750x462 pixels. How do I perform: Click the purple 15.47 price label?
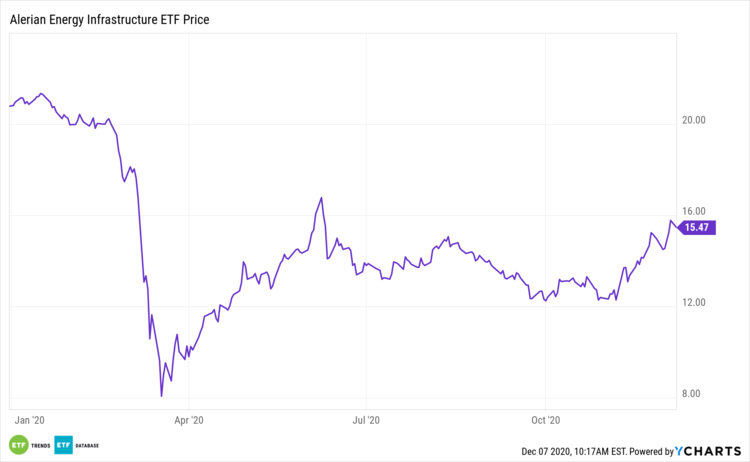tap(696, 228)
